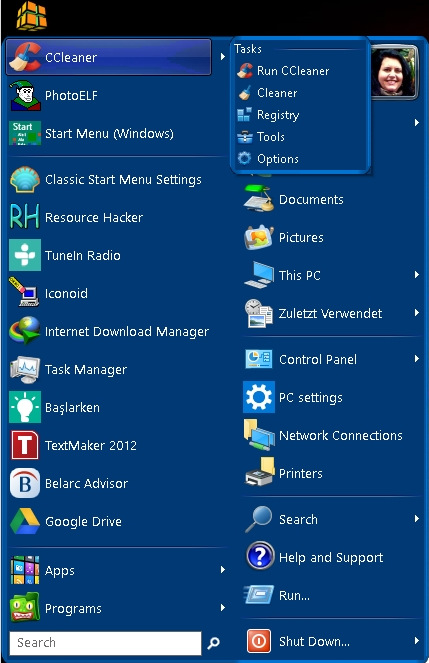The image size is (429, 663).
Task: Click the Start Menu (Windows) icon
Action: click(25, 133)
